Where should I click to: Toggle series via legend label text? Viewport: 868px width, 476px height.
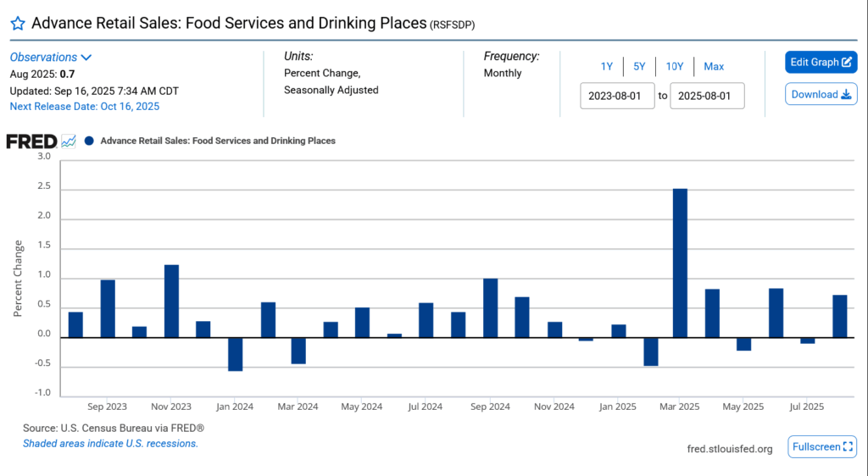(218, 141)
